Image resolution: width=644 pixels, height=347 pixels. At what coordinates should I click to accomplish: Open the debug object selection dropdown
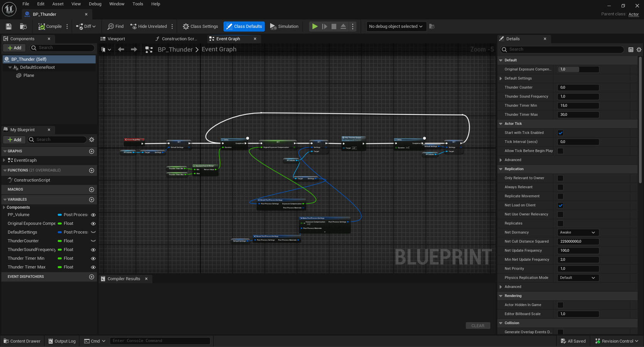pyautogui.click(x=396, y=27)
